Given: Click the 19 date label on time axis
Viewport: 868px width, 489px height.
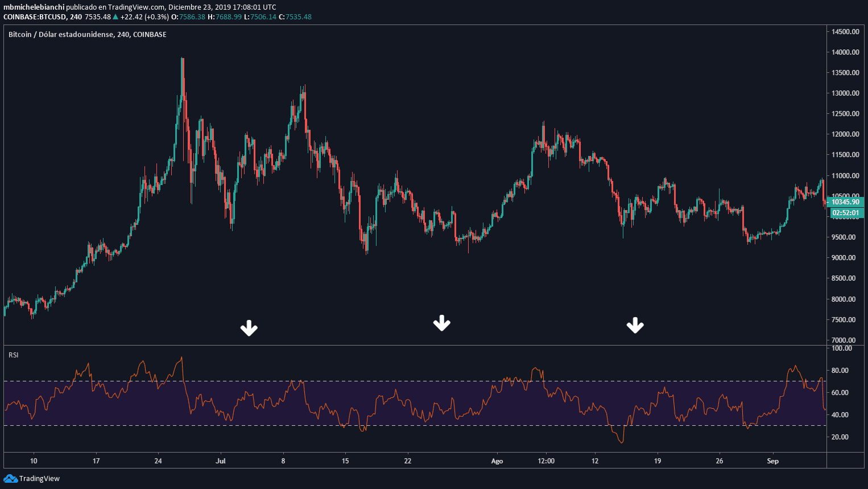Looking at the screenshot, I should [658, 461].
